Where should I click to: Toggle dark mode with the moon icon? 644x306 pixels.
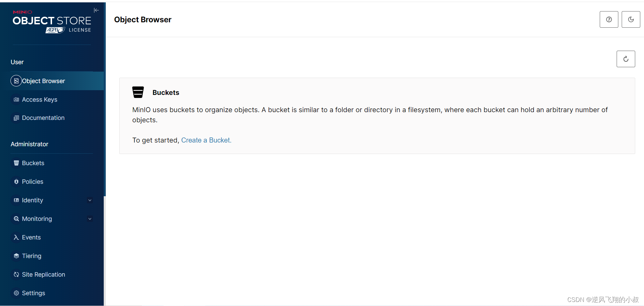[x=631, y=20]
